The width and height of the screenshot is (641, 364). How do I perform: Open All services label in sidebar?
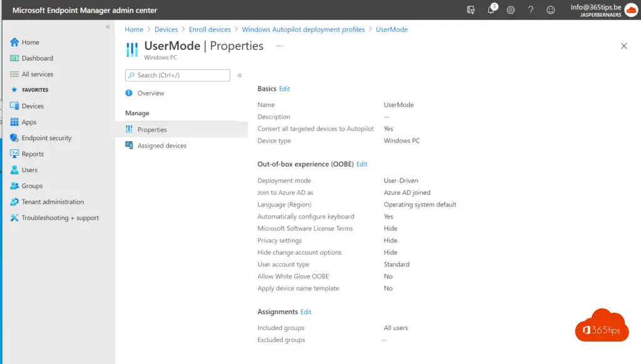[37, 74]
